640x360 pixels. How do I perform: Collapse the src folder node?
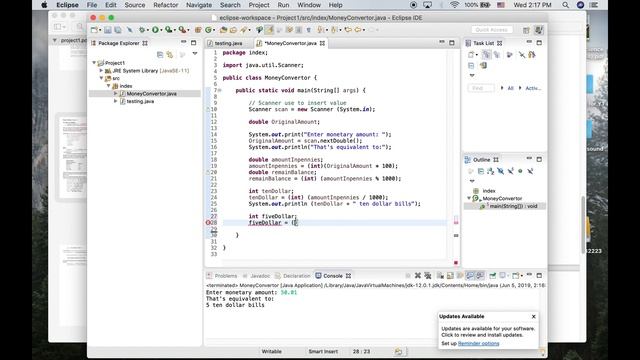coord(101,78)
